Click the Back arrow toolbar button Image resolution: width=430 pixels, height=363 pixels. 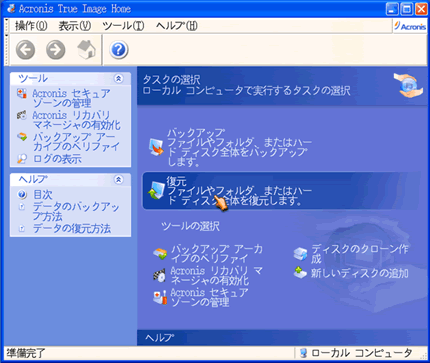click(x=25, y=50)
